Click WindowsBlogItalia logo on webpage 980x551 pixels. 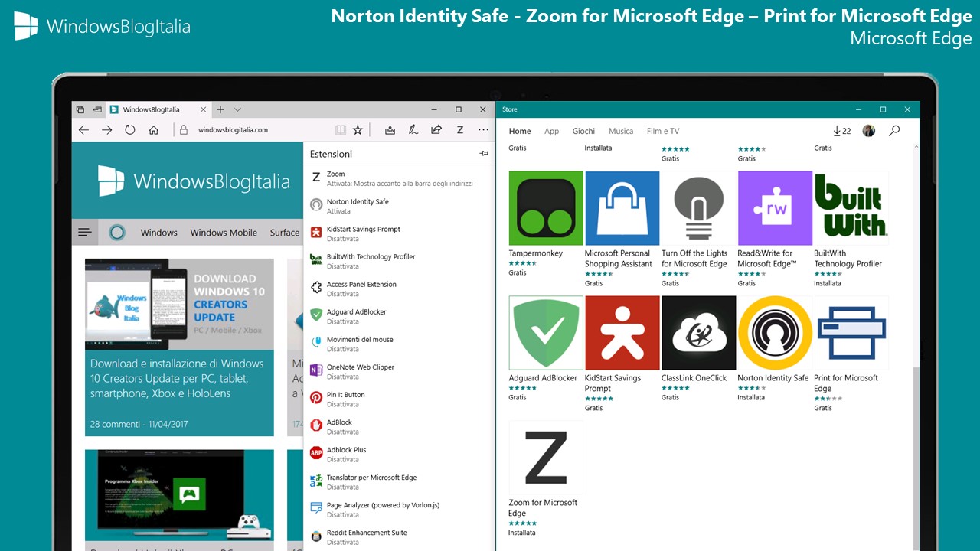point(194,181)
